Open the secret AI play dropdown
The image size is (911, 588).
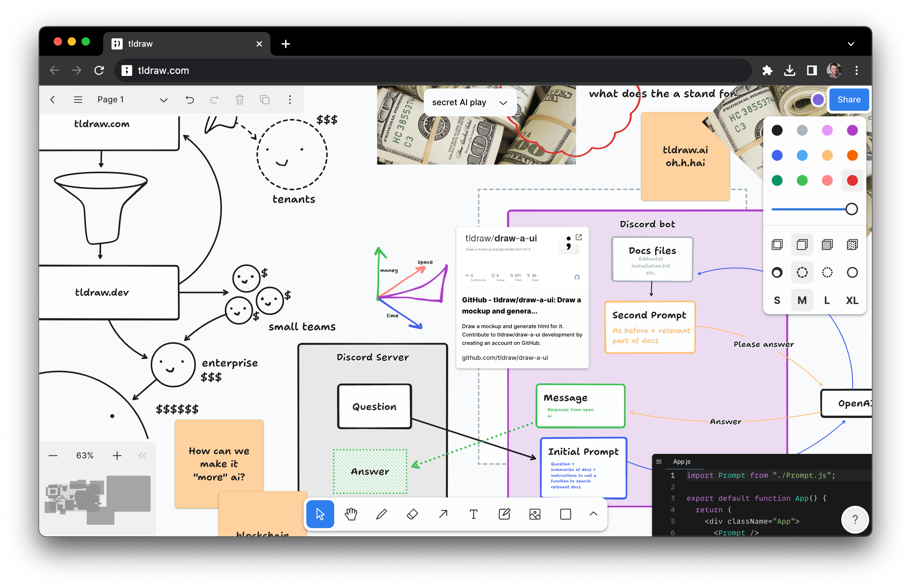(x=503, y=102)
